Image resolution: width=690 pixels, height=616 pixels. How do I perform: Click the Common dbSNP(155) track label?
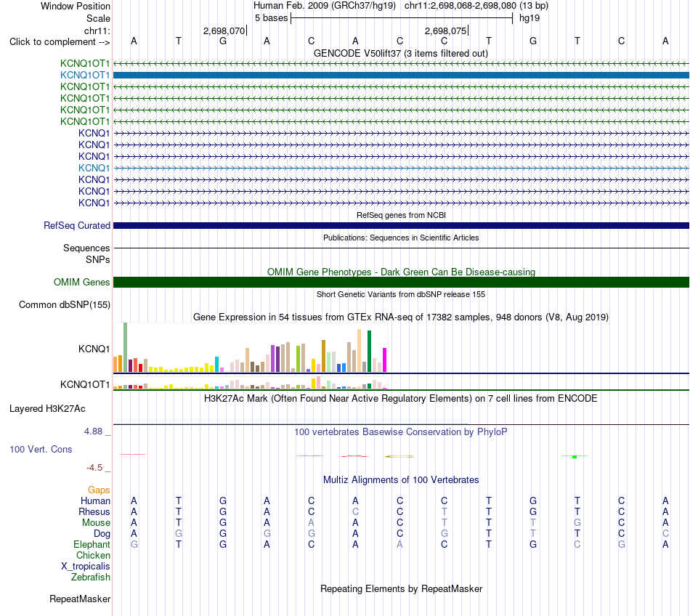tap(65, 304)
